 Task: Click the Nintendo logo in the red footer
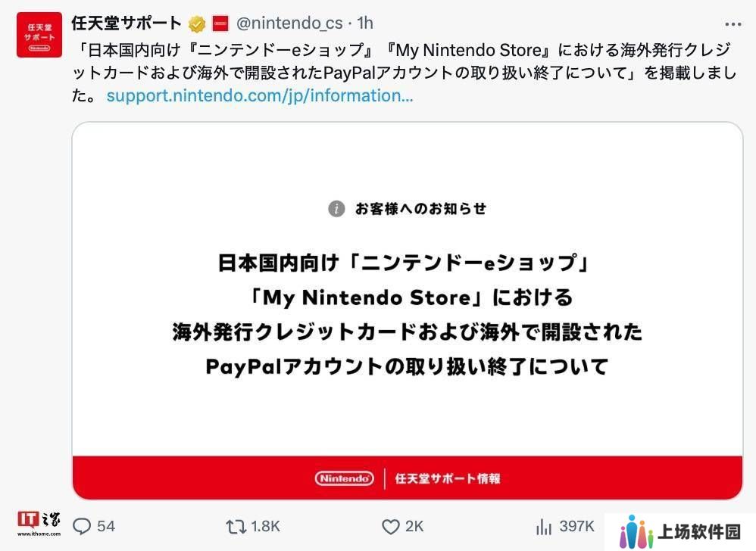[344, 478]
